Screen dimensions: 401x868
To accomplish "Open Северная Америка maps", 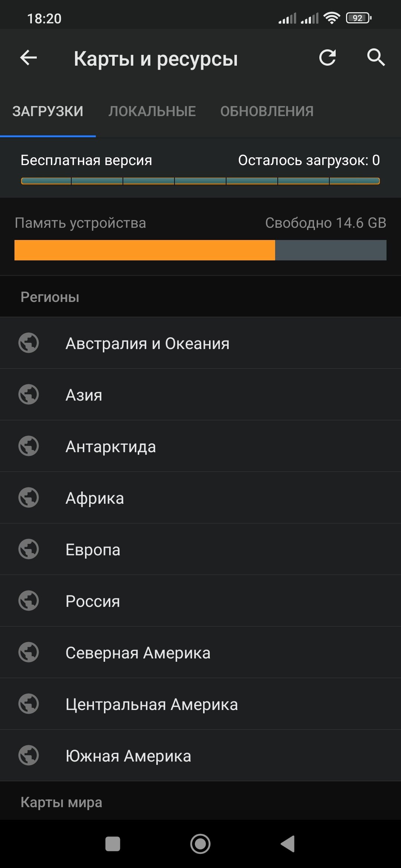I will [x=200, y=652].
